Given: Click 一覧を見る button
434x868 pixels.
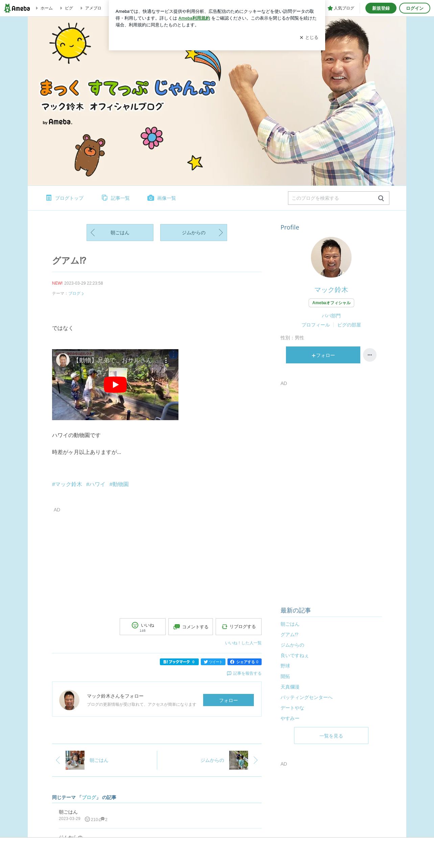Looking at the screenshot, I should tap(331, 736).
